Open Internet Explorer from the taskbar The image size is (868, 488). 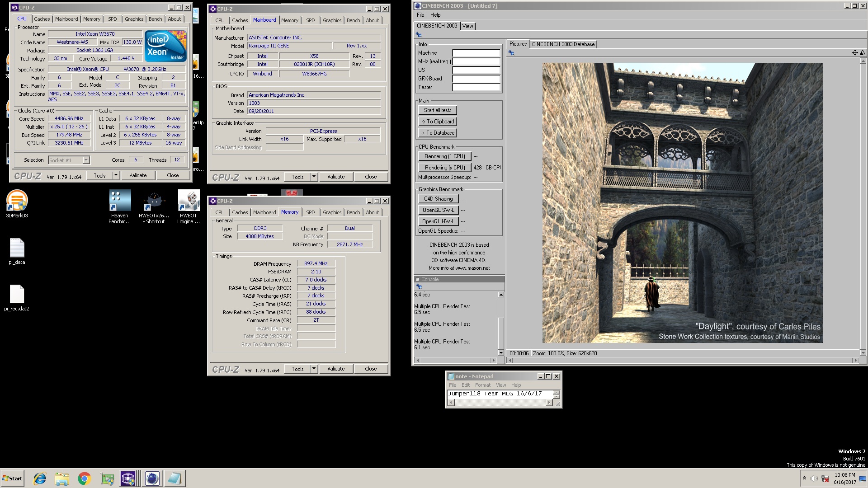coord(40,479)
